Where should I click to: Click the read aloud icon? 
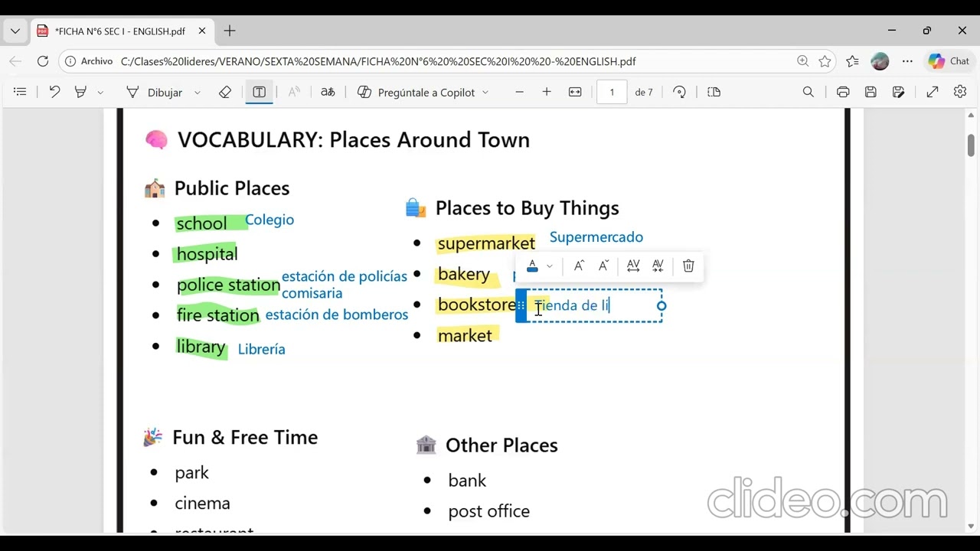tap(294, 92)
